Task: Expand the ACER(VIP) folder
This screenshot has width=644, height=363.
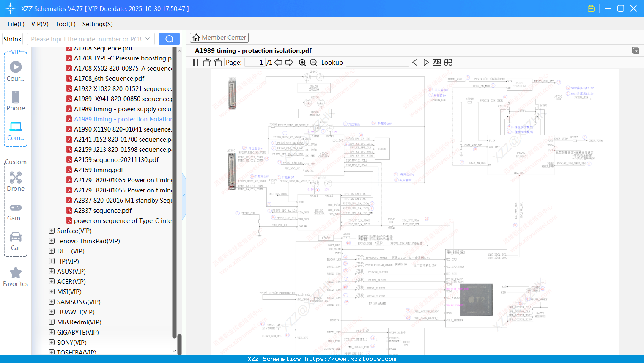Action: (x=52, y=282)
